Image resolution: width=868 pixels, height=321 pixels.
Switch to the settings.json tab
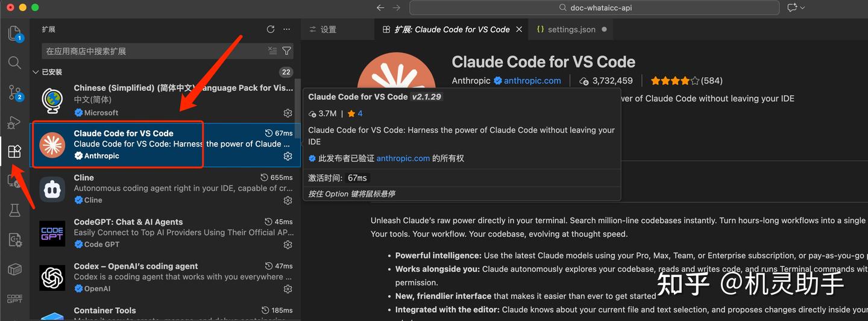point(571,30)
